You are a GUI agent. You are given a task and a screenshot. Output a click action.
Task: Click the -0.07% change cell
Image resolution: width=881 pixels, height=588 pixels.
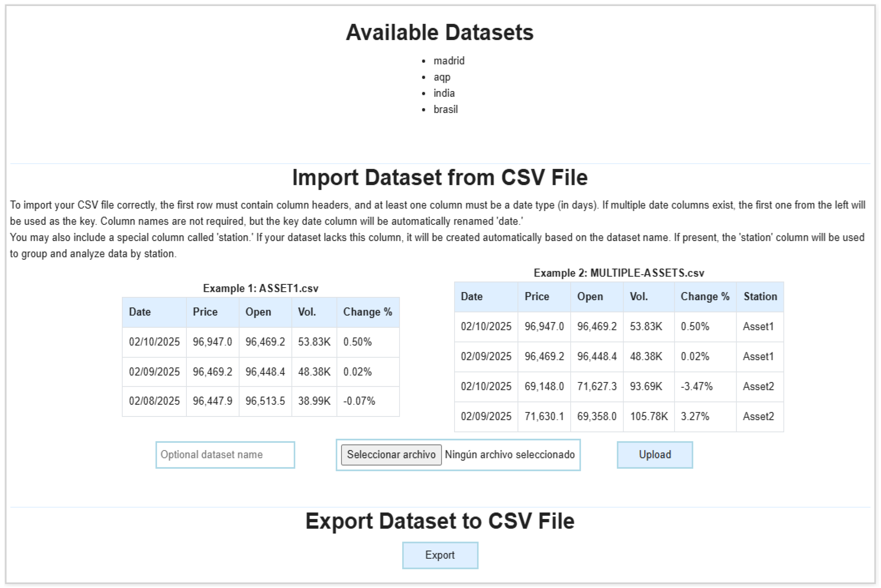click(x=368, y=401)
